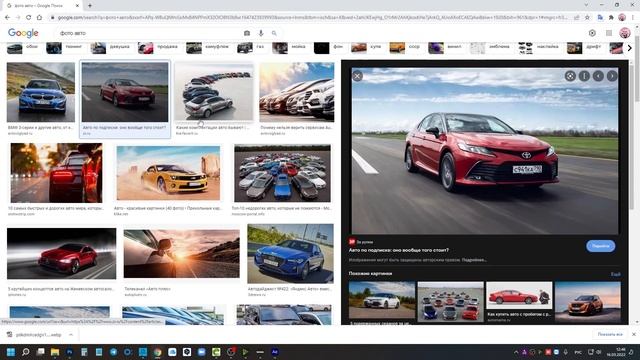This screenshot has width=640, height=360.
Task: Select the 'продажа' filter chip
Action: [x=158, y=48]
